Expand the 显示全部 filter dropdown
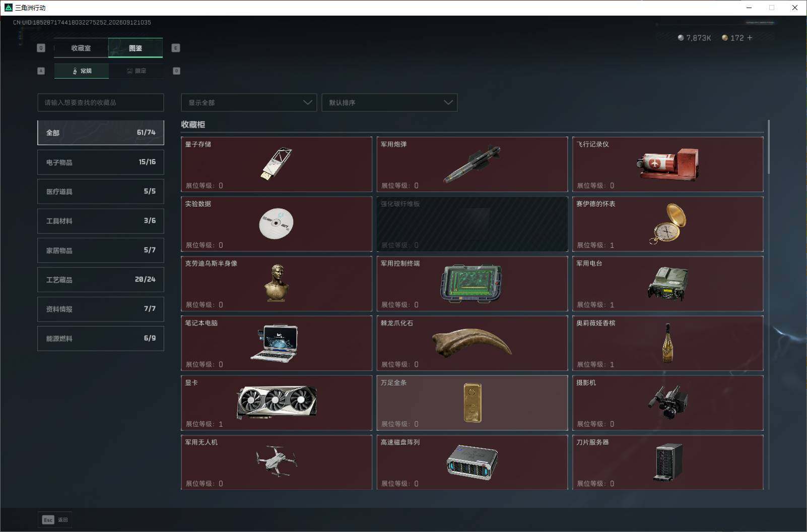Image resolution: width=807 pixels, height=532 pixels. [249, 102]
